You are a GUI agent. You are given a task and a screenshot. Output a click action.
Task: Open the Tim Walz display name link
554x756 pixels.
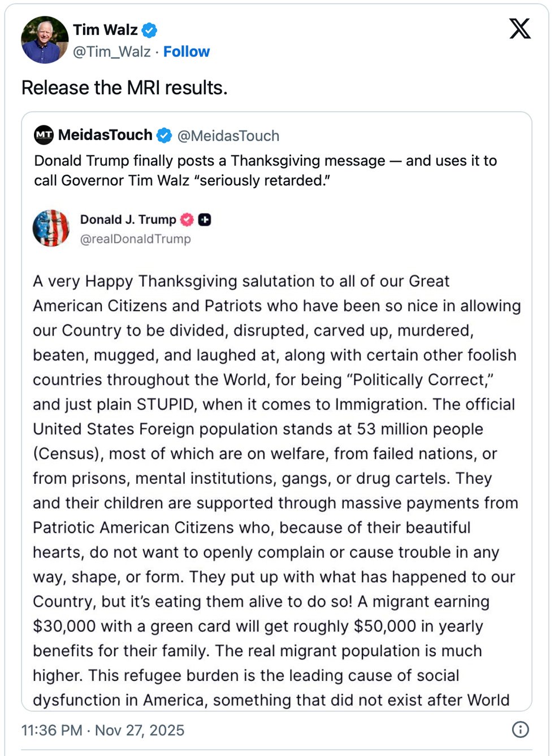[105, 30]
